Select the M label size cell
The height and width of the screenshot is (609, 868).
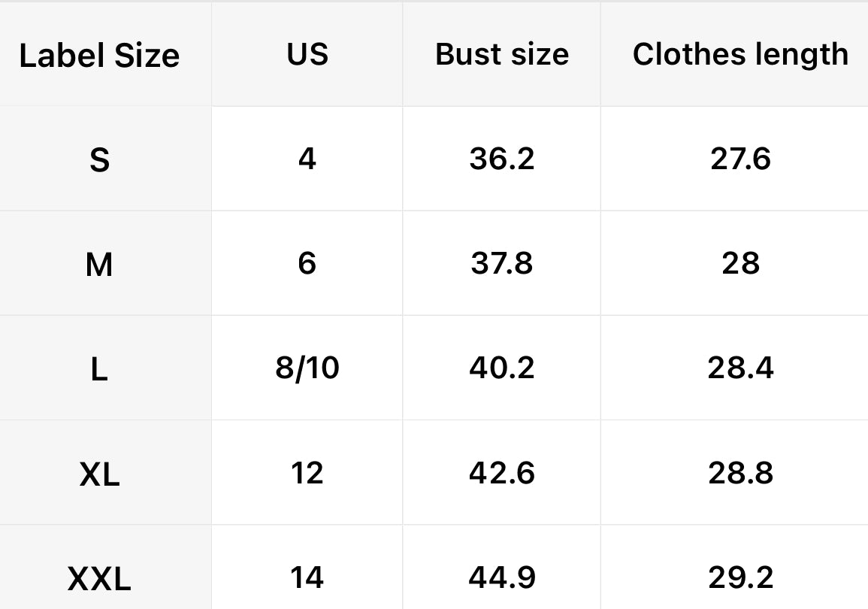click(99, 264)
